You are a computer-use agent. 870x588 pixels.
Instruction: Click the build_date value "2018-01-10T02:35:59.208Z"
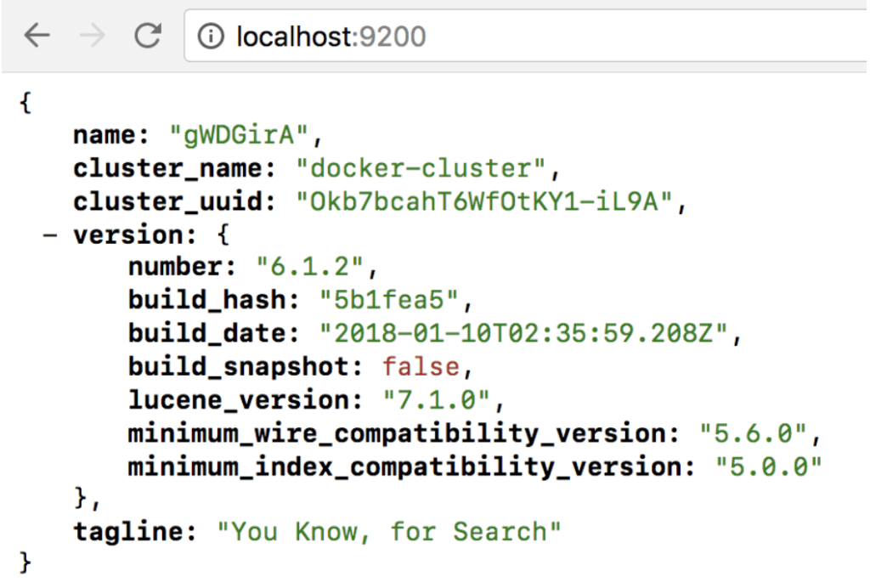point(523,333)
